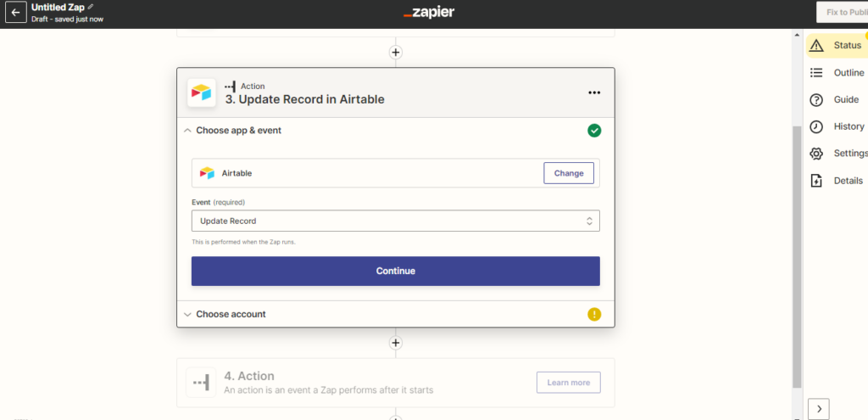Add a step below the Airtable action
Viewport: 868px width, 420px height.
(x=395, y=343)
